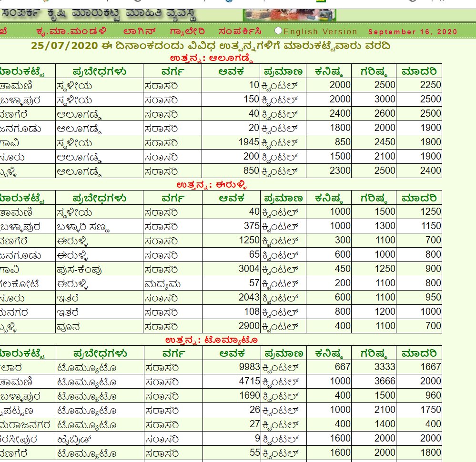The image size is (476, 462).
Task: Click ಮಾದರಿ header in potato table
Action: [419, 71]
